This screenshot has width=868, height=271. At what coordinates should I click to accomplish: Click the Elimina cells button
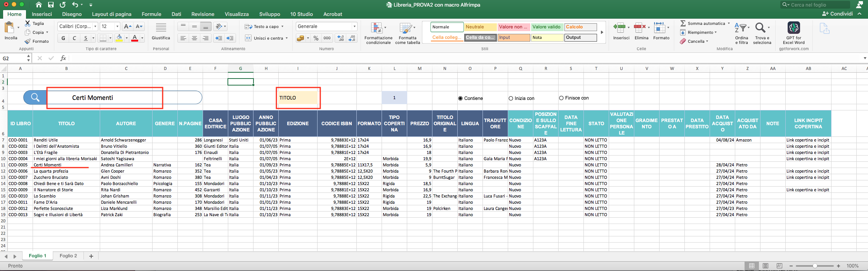pos(641,31)
